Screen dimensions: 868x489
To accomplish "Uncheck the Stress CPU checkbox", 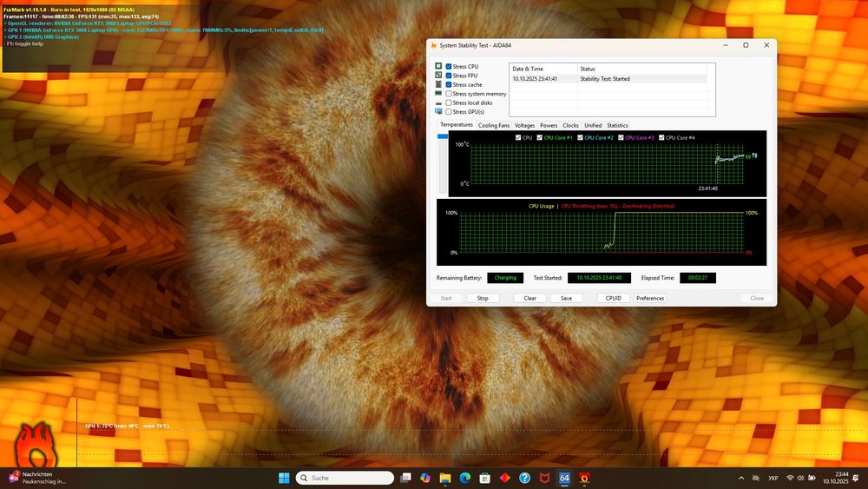I will pos(449,67).
